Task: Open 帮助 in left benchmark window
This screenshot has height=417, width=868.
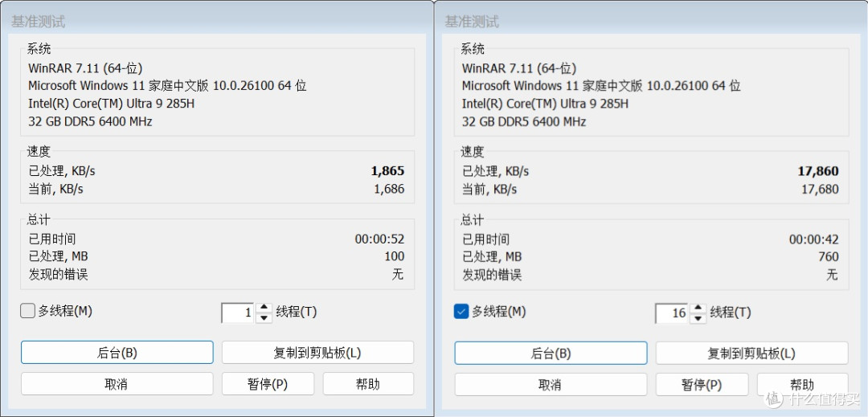Action: click(x=368, y=384)
